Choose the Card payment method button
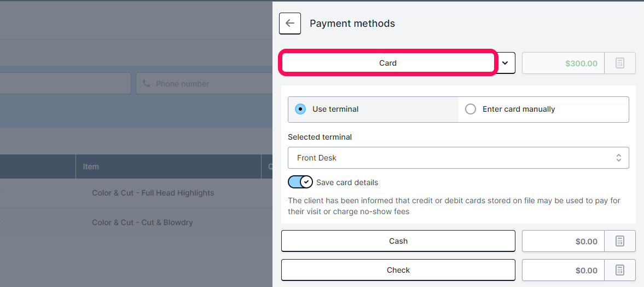 (x=388, y=64)
